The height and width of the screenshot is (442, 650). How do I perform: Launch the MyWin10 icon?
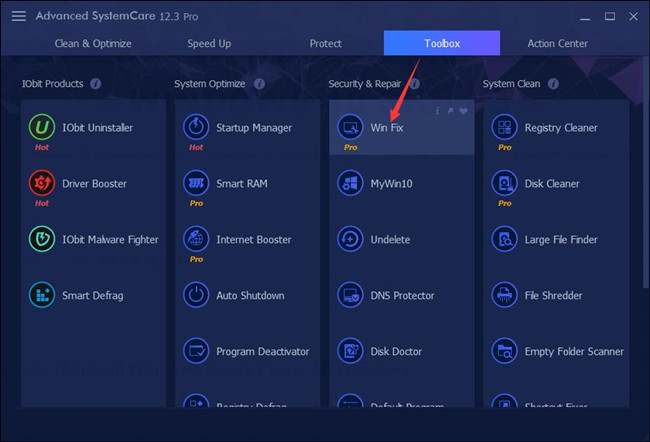(350, 183)
